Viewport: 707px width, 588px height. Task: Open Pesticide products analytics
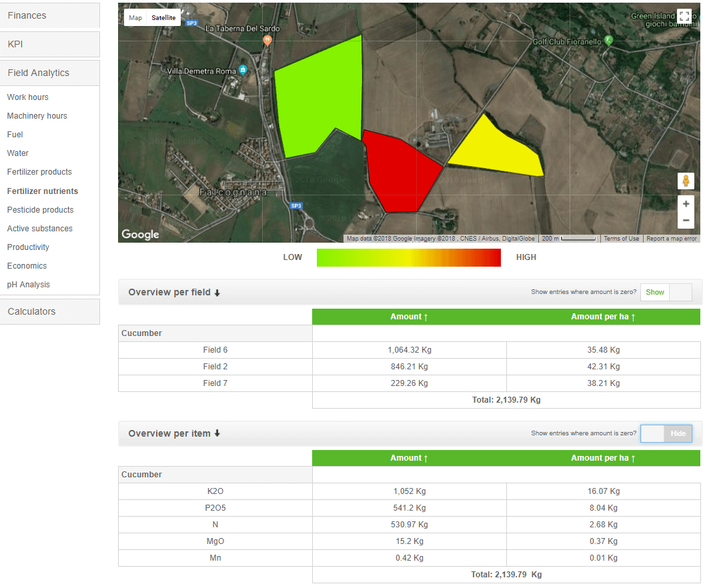[40, 210]
